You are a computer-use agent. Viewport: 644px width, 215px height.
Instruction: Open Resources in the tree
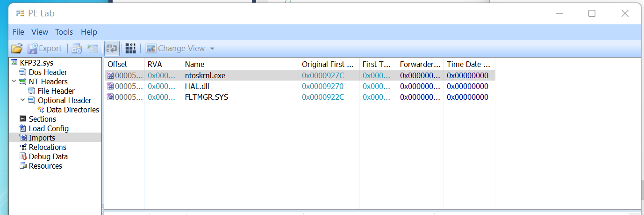pos(45,166)
